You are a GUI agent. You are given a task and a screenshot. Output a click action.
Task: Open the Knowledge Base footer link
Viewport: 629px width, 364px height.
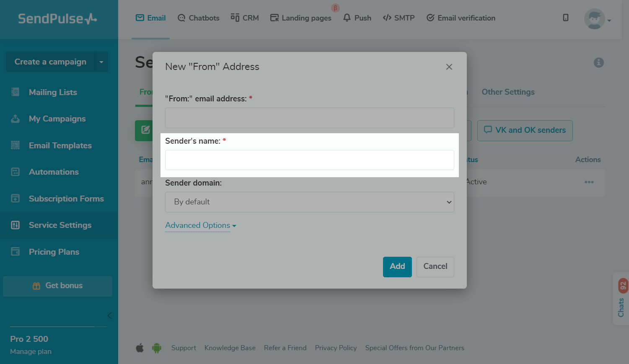(x=230, y=348)
